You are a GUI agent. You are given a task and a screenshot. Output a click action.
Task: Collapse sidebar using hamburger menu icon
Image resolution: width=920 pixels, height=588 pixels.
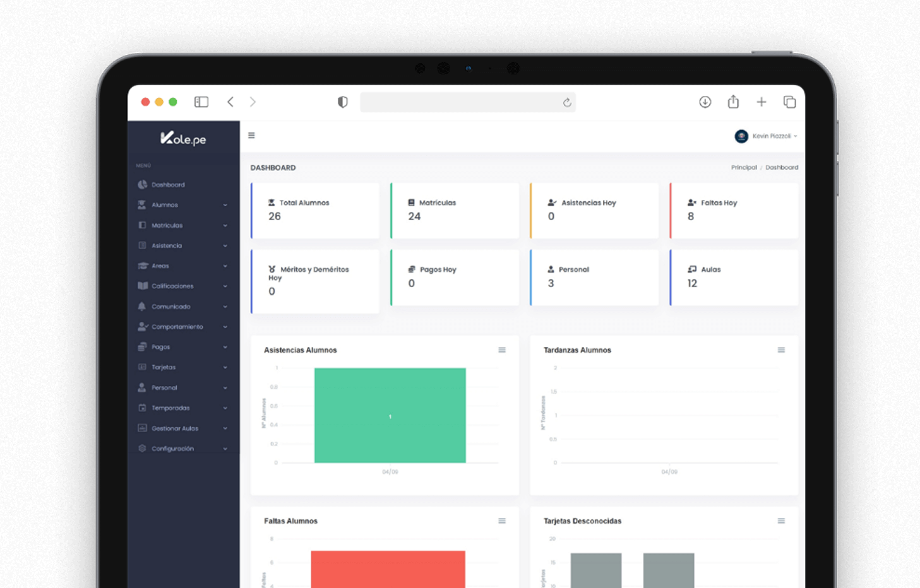click(x=251, y=136)
